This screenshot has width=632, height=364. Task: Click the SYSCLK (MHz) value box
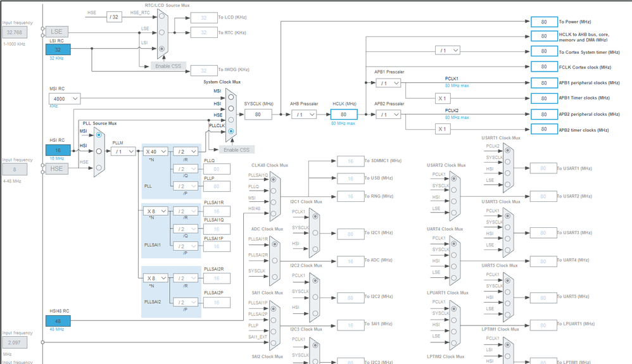(258, 115)
